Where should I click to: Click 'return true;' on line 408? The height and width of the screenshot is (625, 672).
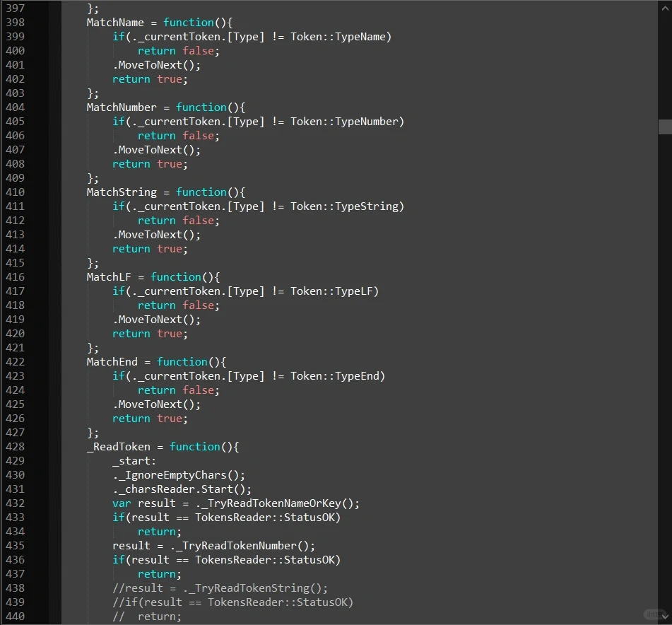[150, 164]
